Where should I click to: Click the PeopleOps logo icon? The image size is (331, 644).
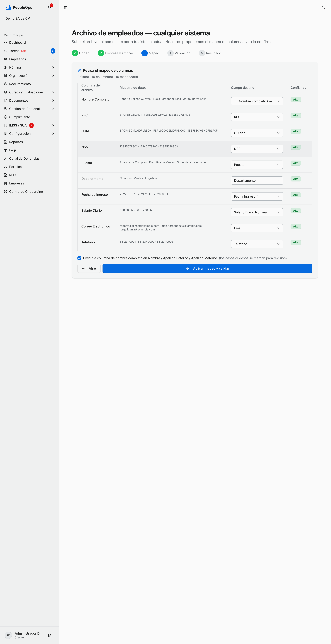coord(8,7)
